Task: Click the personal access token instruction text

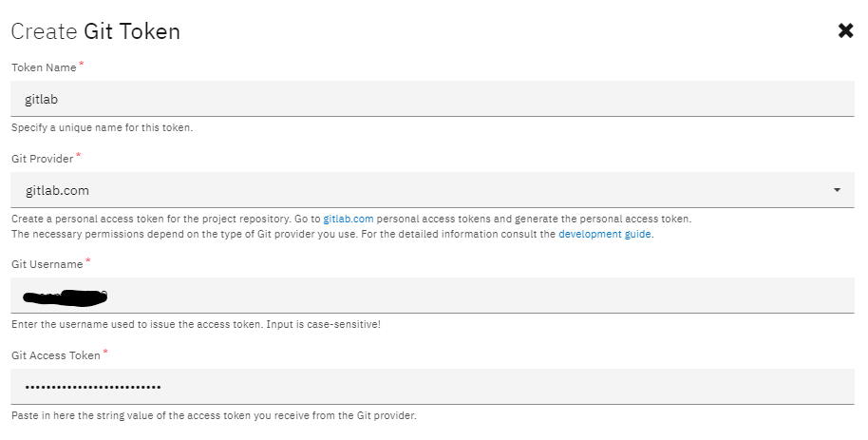Action: [x=351, y=219]
